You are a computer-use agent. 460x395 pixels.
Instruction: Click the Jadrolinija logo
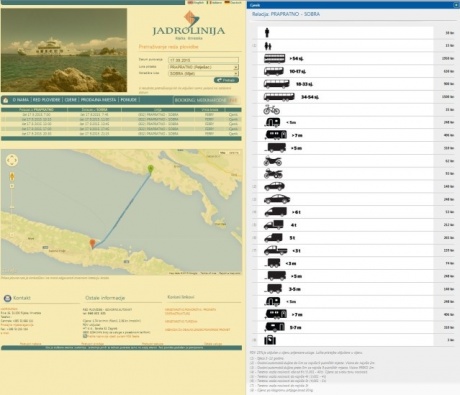(189, 25)
